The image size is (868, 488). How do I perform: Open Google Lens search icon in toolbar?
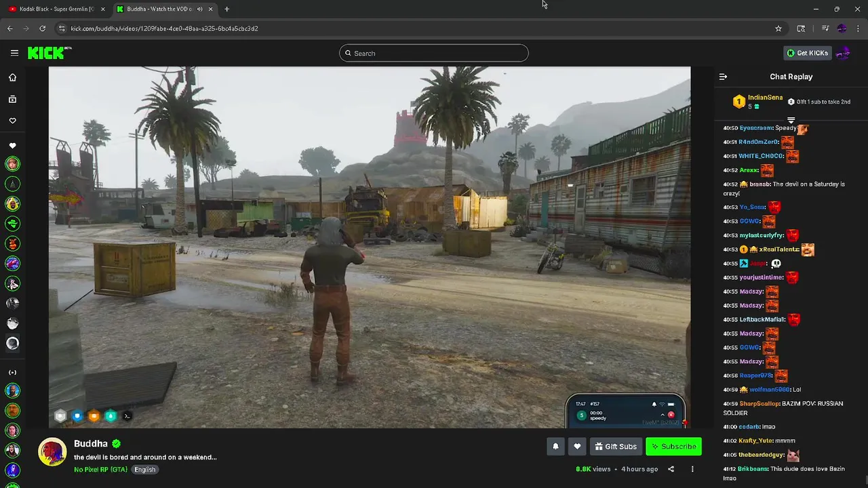tap(801, 28)
